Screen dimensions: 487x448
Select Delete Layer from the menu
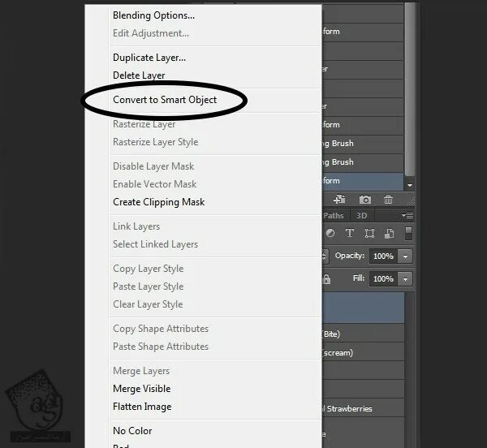(139, 75)
